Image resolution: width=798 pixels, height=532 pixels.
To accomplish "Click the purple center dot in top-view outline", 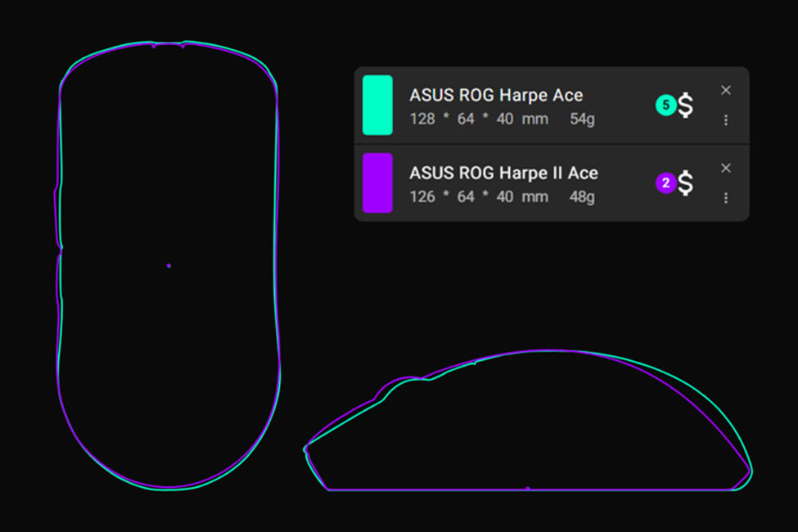I will coord(169,266).
